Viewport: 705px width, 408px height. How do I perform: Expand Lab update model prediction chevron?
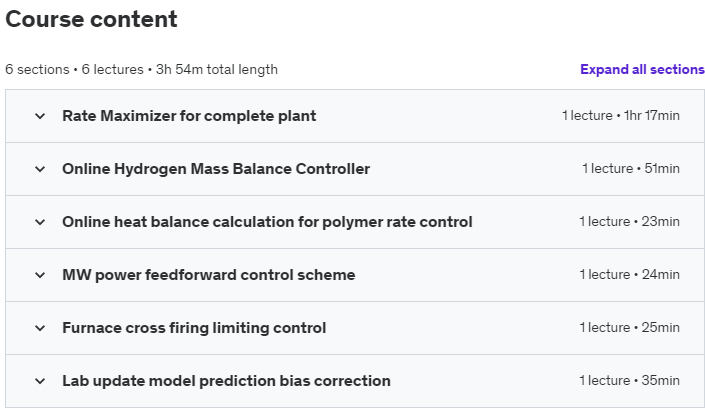click(40, 381)
